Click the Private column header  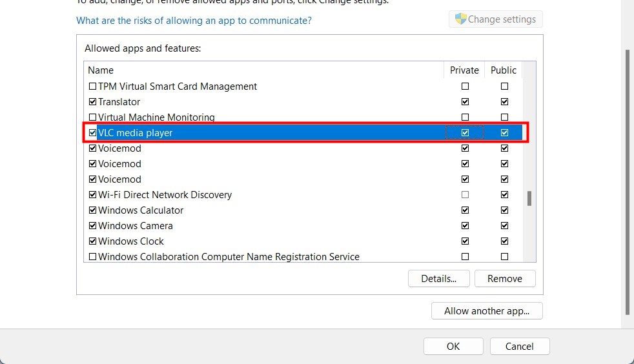coord(464,70)
